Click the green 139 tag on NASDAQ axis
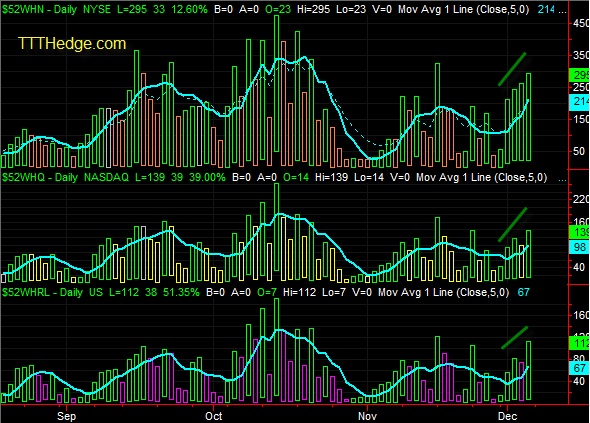Viewport: 590px width, 423px height. (x=579, y=232)
